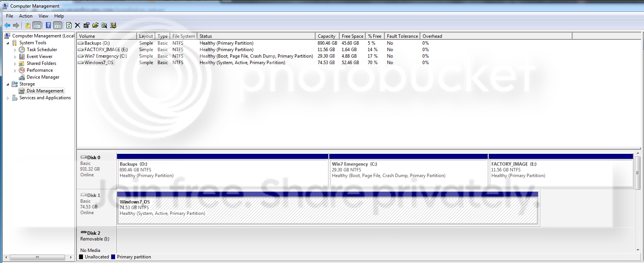Click the Open folder toolbar icon
This screenshot has width=644, height=263.
point(95,25)
